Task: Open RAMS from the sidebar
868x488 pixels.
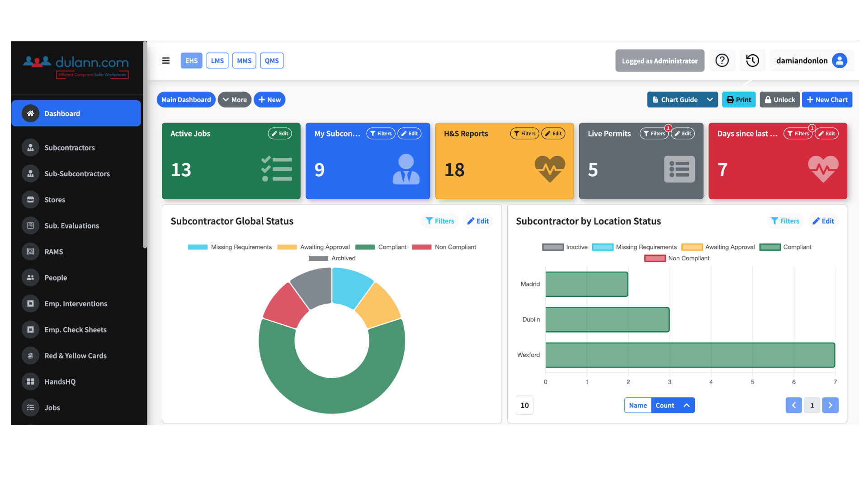Action: 53,252
